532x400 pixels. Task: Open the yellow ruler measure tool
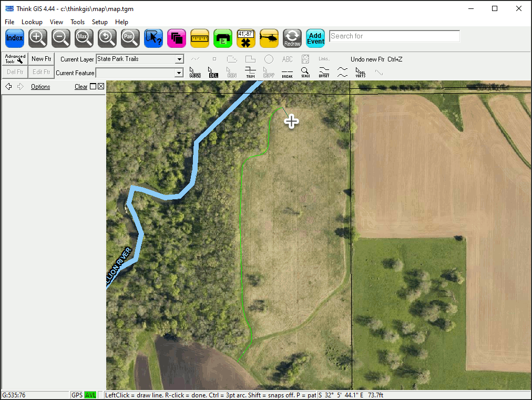point(200,38)
